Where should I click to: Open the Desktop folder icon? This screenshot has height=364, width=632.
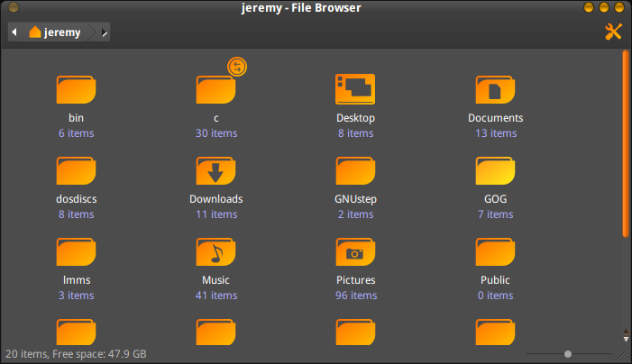355,89
